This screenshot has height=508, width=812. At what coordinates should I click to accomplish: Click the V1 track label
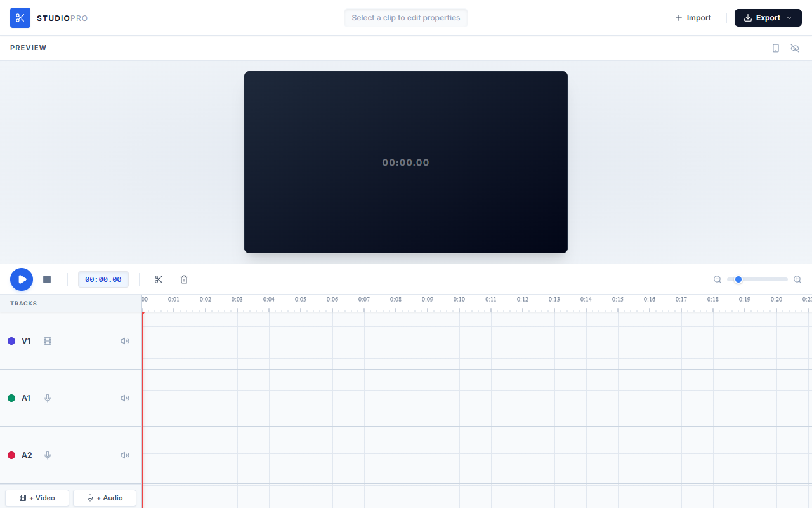[26, 341]
